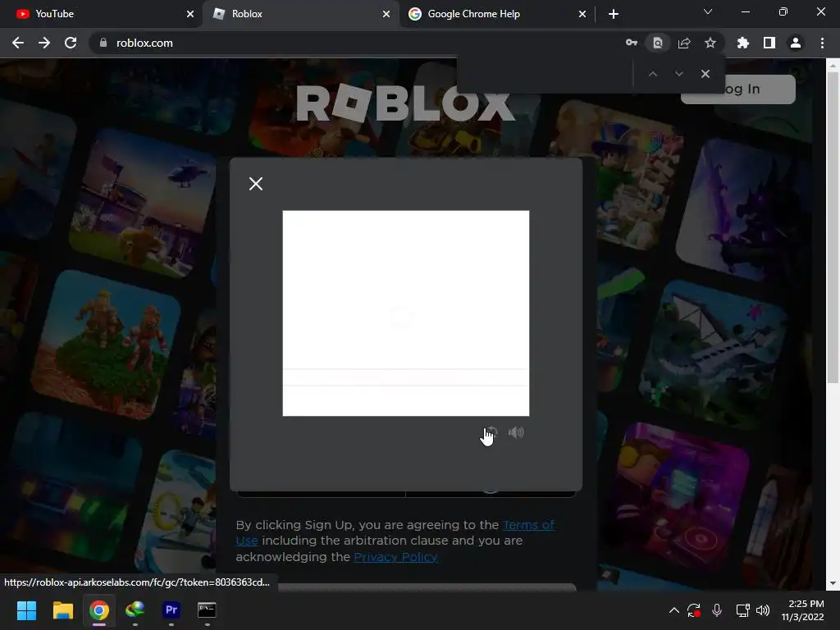Image resolution: width=840 pixels, height=630 pixels.
Task: Open the Windows Start menu
Action: click(26, 610)
